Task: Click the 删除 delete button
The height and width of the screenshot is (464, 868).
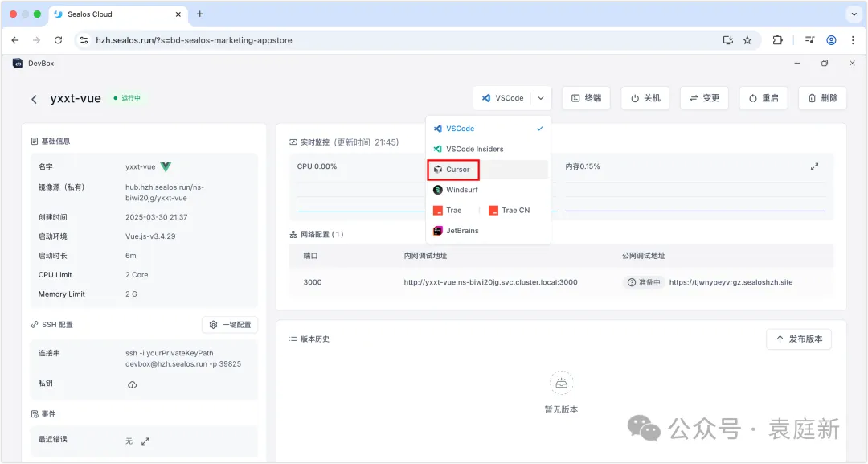Action: [x=823, y=98]
